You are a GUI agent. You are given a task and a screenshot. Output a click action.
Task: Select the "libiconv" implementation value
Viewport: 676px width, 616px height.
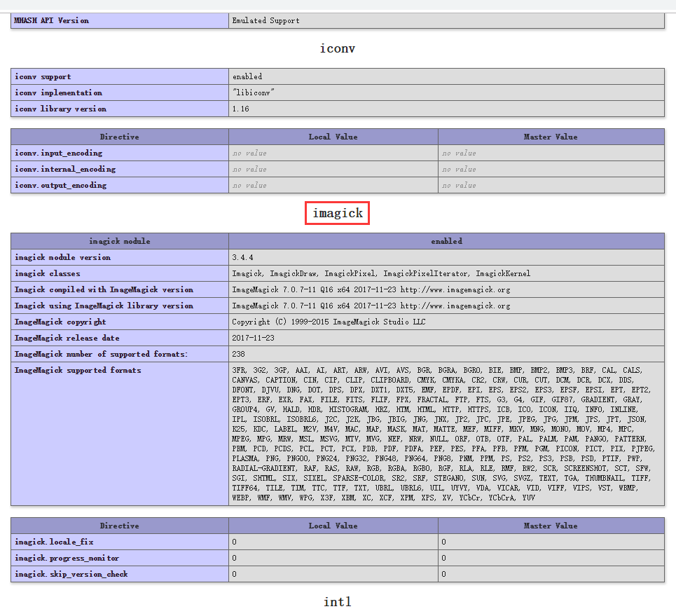[254, 93]
